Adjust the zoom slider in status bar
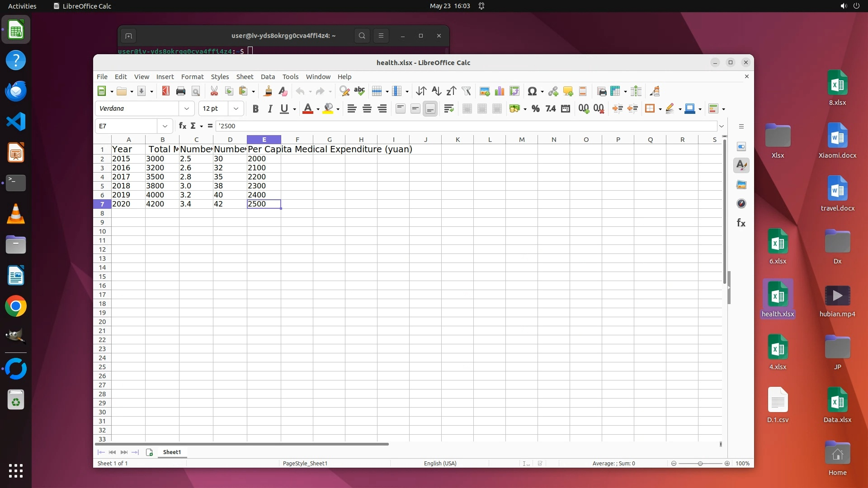868x488 pixels. pyautogui.click(x=700, y=464)
